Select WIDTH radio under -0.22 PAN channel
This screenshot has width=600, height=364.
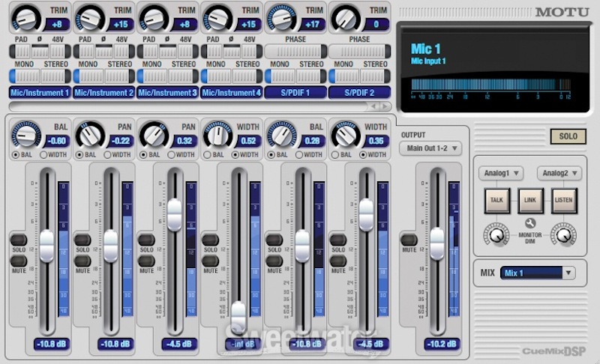(107, 155)
